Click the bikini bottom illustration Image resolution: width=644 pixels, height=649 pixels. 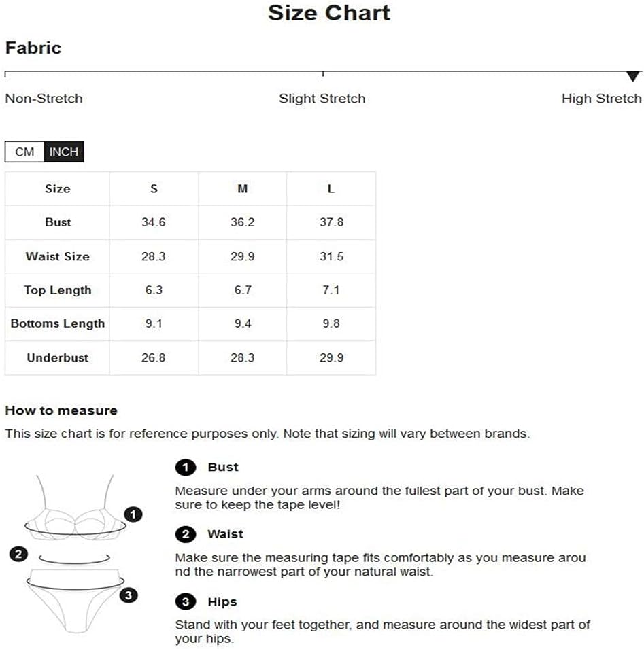pyautogui.click(x=75, y=601)
